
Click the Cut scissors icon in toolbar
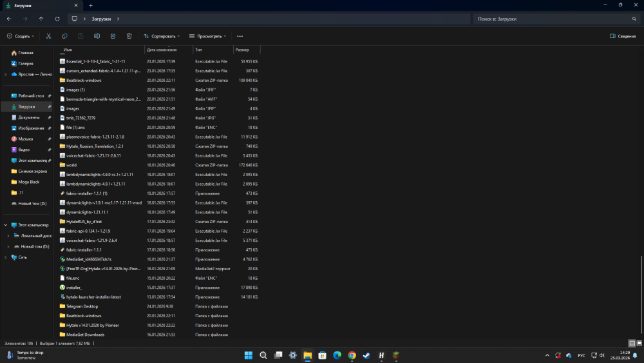pos(48,36)
